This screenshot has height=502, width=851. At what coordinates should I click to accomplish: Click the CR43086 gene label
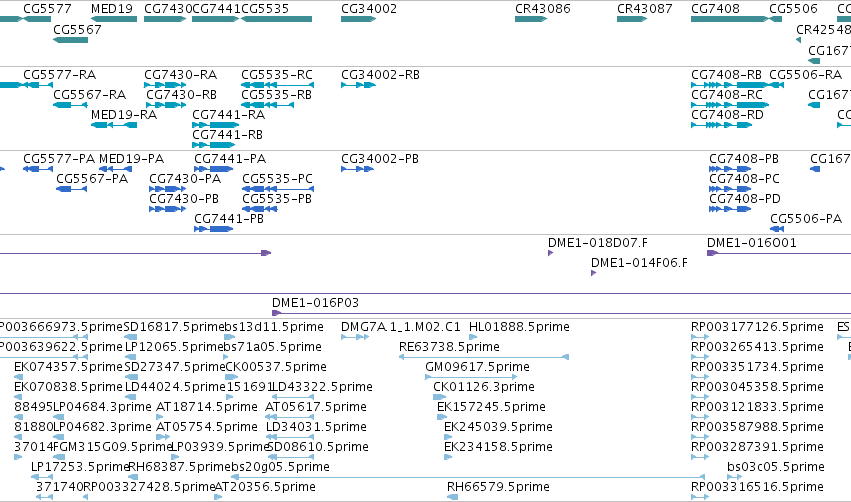(543, 9)
